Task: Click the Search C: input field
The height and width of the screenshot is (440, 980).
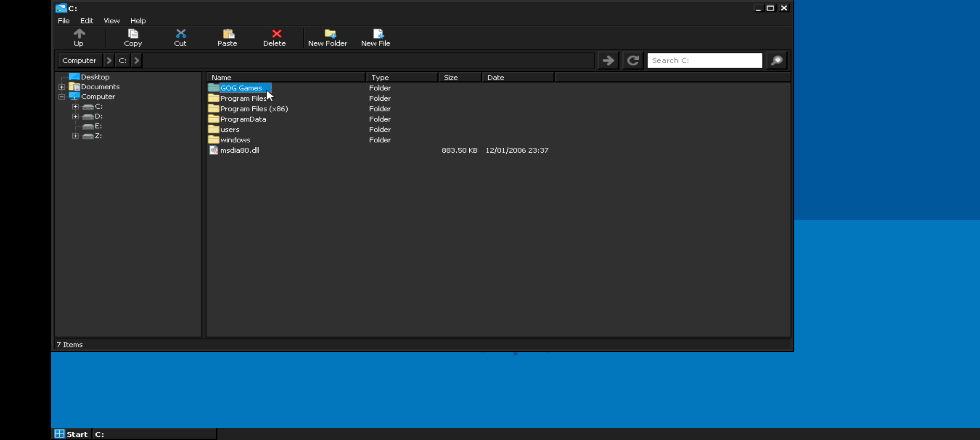Action: click(704, 60)
